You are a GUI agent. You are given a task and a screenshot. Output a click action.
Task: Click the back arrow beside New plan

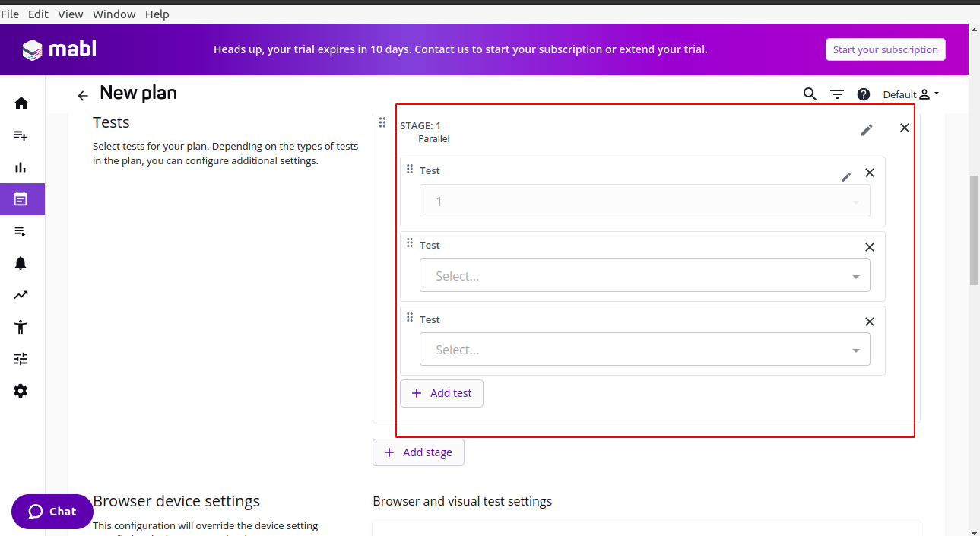(83, 96)
